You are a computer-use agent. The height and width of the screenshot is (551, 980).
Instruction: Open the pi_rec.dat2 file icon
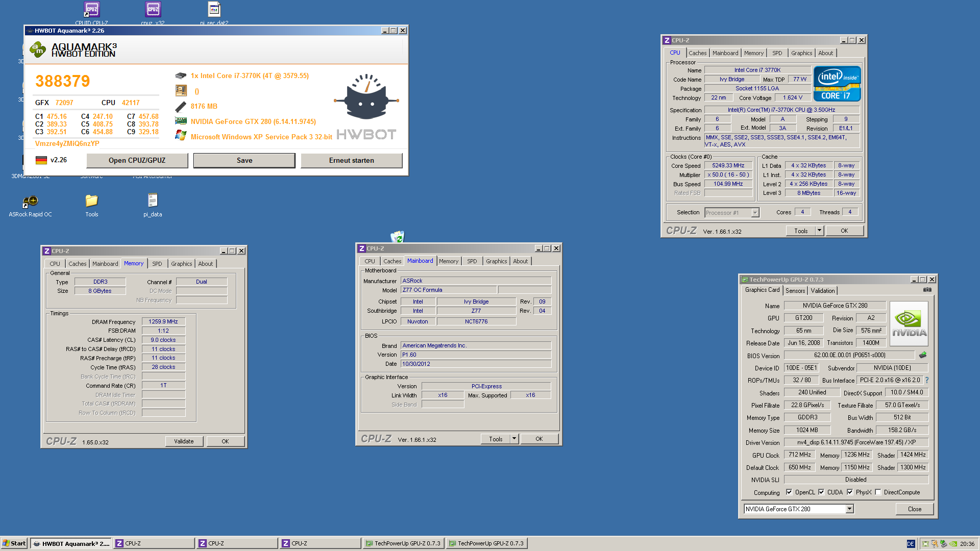(214, 9)
